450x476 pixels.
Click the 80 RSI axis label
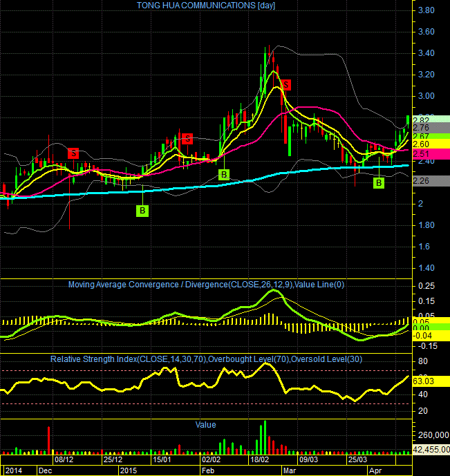(x=422, y=361)
